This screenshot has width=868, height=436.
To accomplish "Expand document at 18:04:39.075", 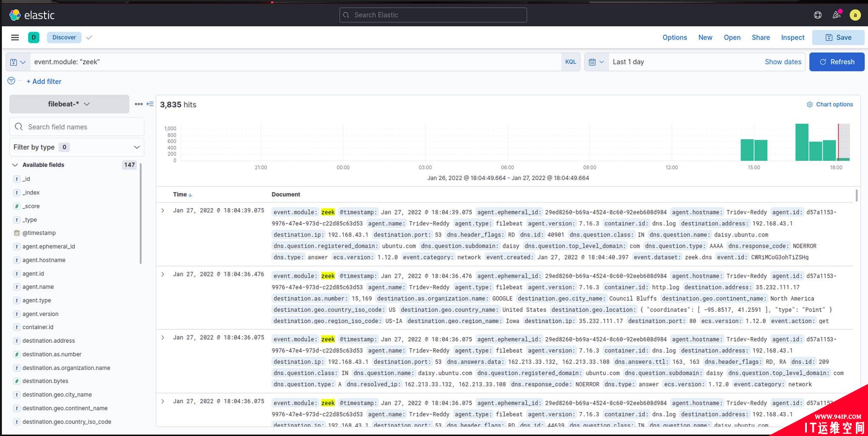I will point(163,210).
